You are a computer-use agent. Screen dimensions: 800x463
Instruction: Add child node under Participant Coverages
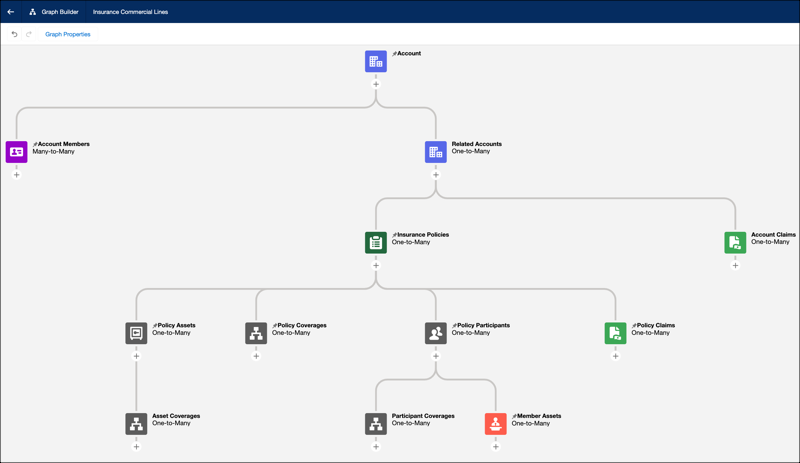(376, 447)
